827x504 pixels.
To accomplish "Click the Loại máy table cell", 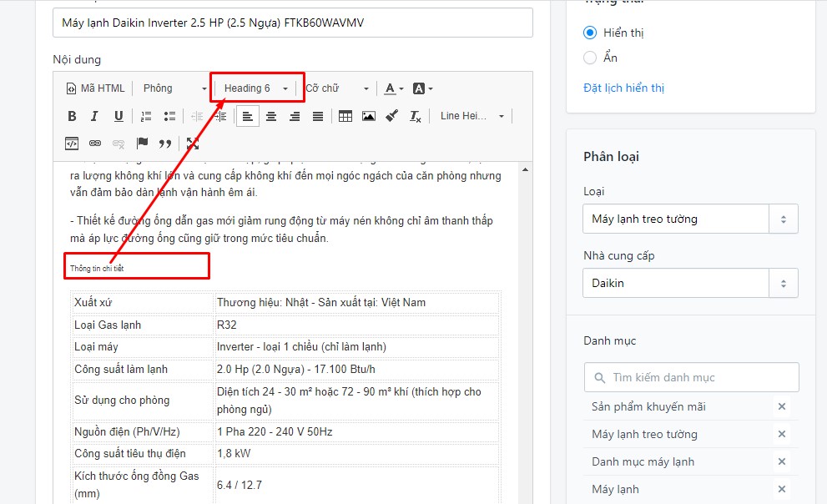I will pos(143,347).
